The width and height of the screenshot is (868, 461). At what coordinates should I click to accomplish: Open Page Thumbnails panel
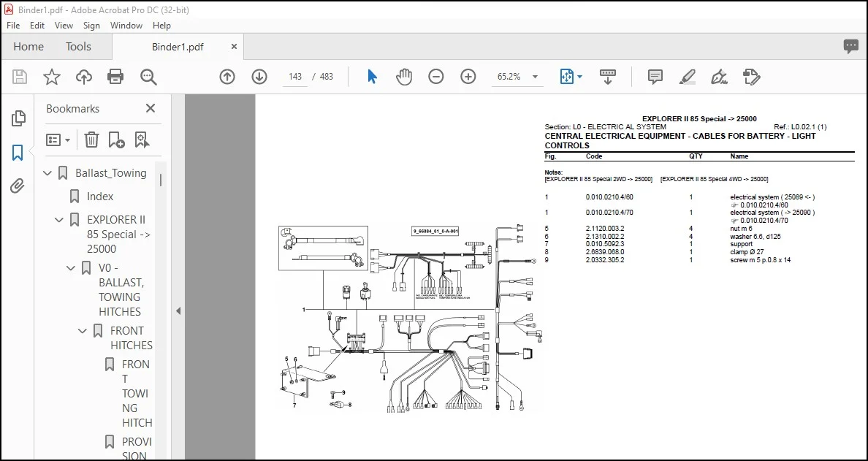(18, 118)
